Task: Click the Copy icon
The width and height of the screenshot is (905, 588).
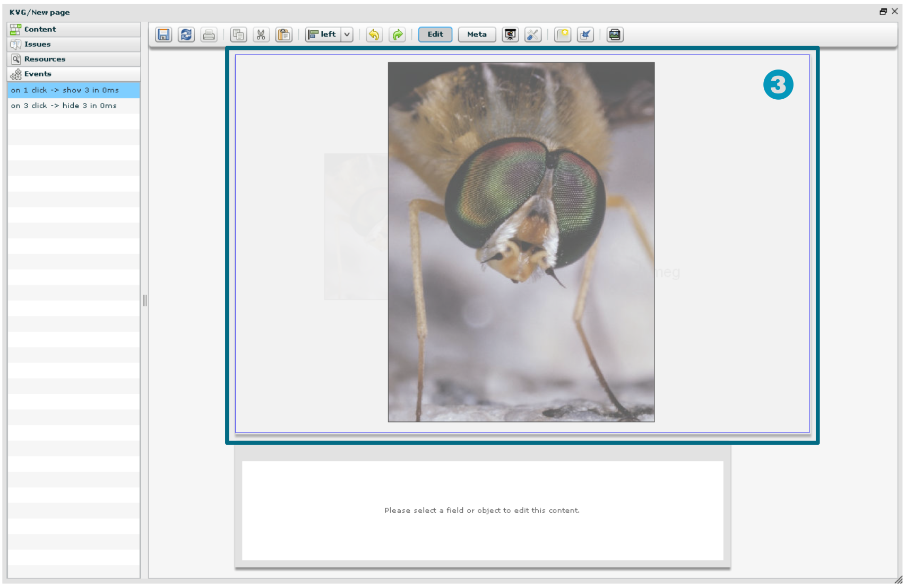Action: point(238,34)
